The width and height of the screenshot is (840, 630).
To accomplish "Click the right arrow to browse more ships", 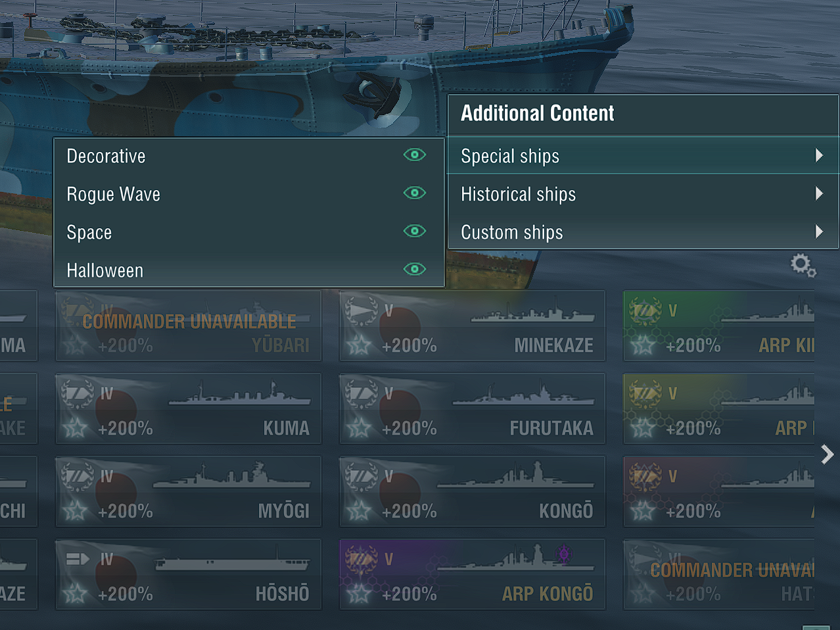I will [826, 454].
